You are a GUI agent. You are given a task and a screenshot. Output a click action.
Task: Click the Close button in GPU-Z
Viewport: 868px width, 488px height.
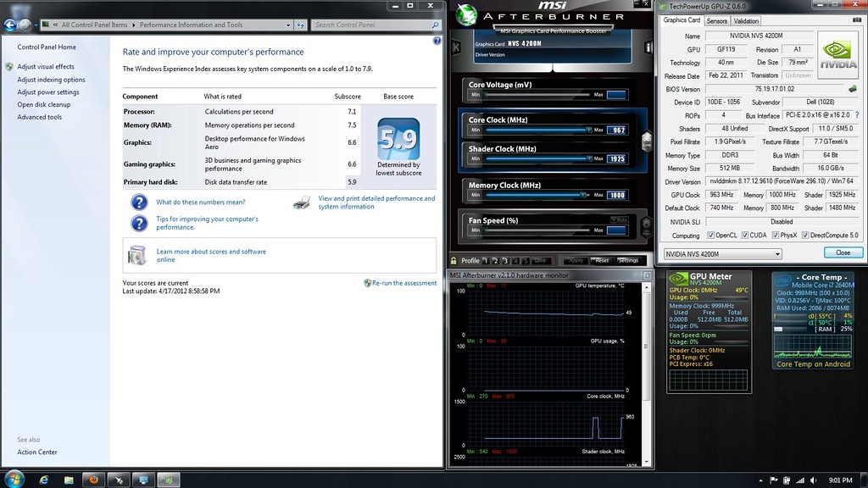pos(843,252)
